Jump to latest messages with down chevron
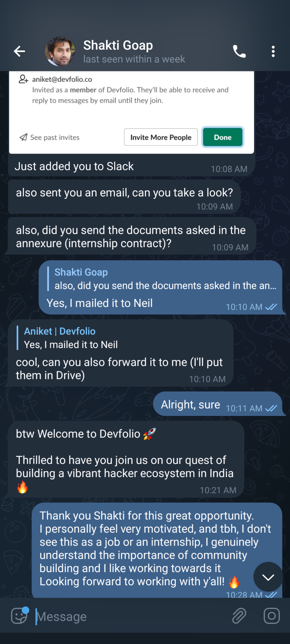 point(268,577)
